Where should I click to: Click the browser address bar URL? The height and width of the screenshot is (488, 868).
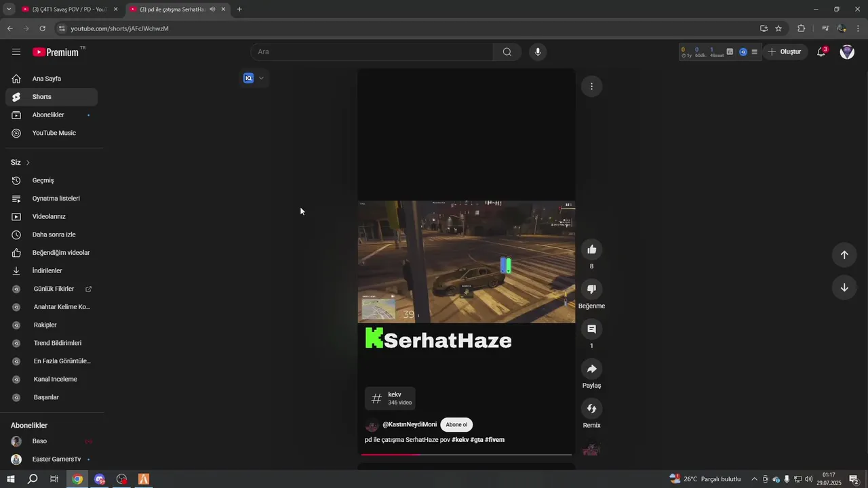point(119,28)
